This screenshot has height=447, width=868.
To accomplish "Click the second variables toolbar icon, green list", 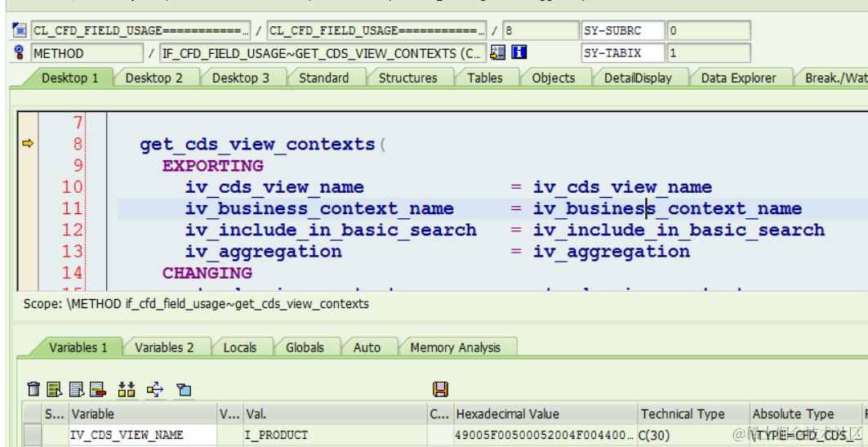I will point(54,390).
